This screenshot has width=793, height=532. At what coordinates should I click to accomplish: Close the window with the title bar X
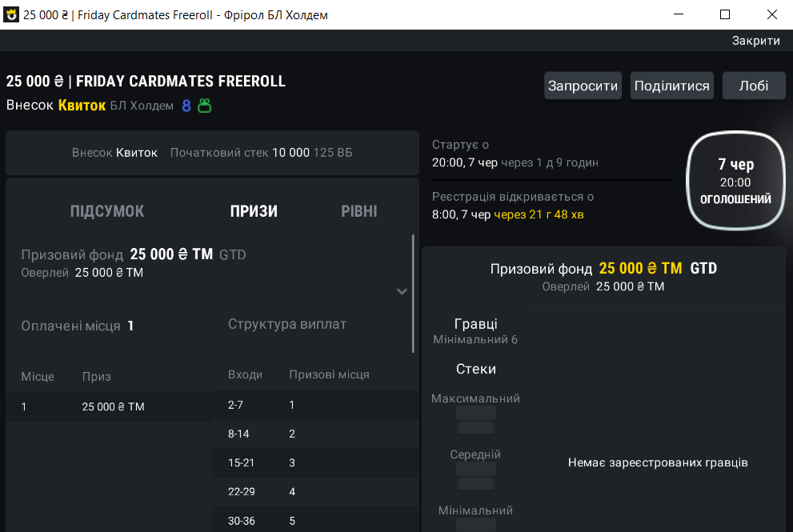click(x=771, y=14)
